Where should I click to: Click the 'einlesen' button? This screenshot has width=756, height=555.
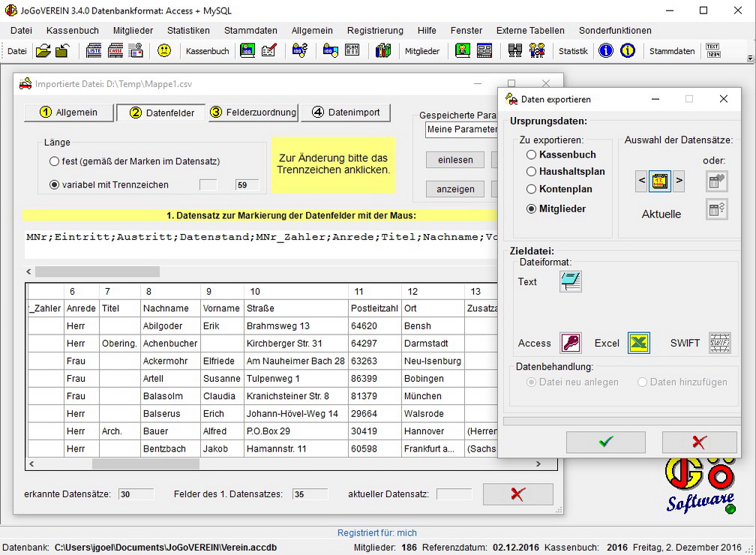(455, 160)
